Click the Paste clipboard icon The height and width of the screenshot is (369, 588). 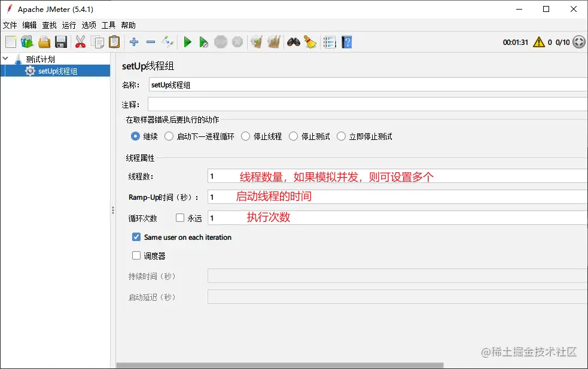(x=114, y=42)
